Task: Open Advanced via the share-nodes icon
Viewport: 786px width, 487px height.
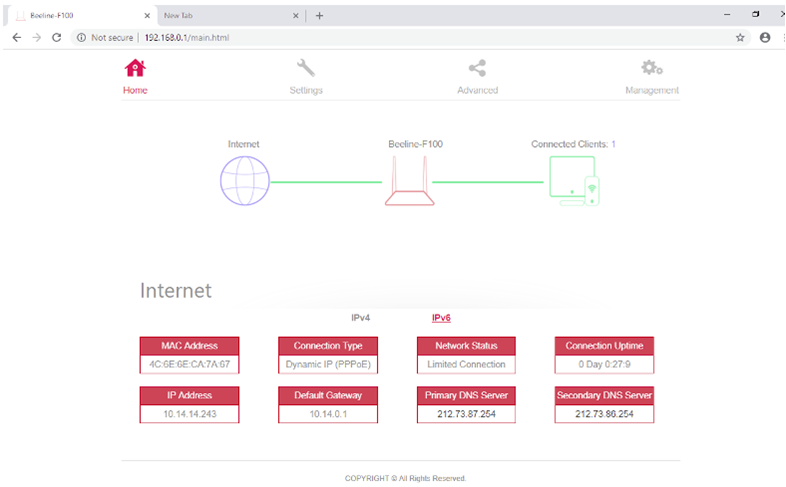Action: [477, 68]
